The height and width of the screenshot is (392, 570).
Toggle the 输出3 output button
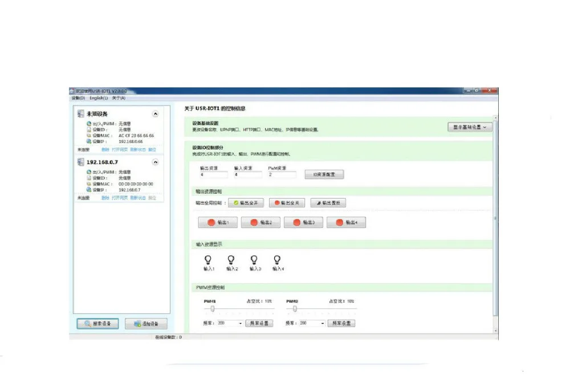click(304, 222)
